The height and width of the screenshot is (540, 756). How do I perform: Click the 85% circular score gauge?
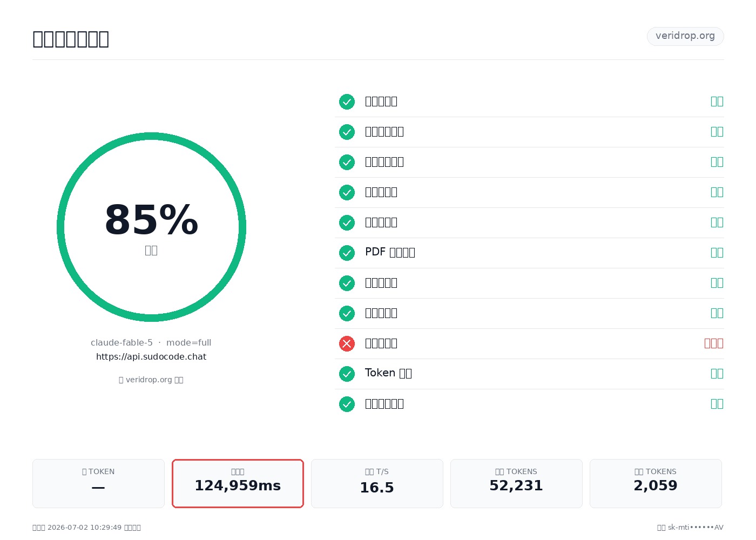click(151, 227)
